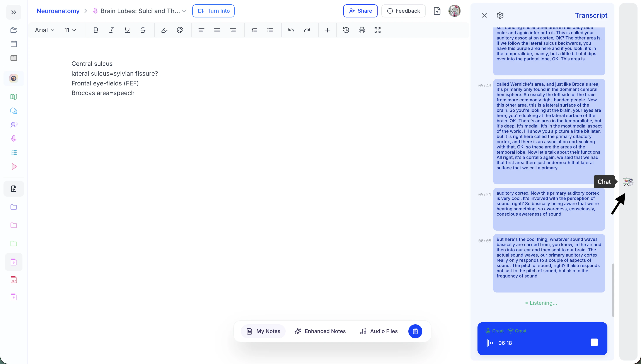
Task: Expand the Brain Lobes title dropdown
Action: (x=184, y=11)
